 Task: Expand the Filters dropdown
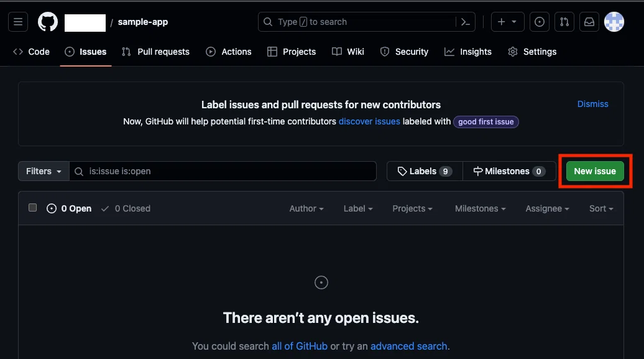click(x=44, y=171)
